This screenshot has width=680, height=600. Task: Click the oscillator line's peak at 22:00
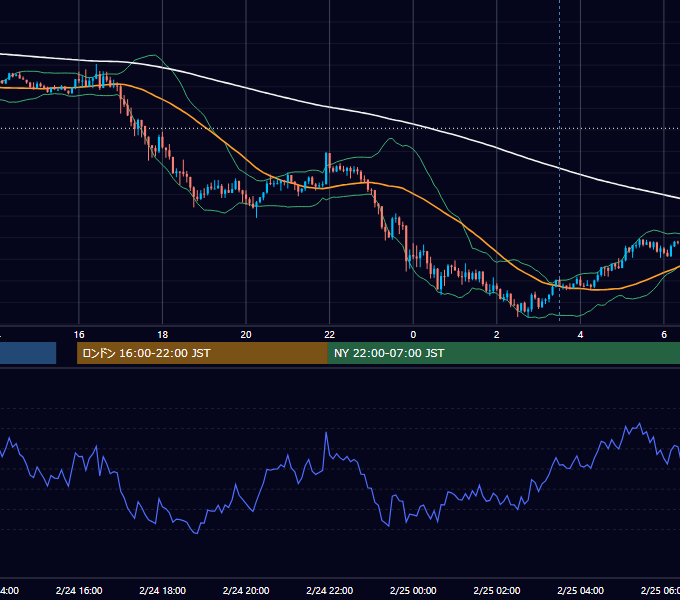[326, 433]
